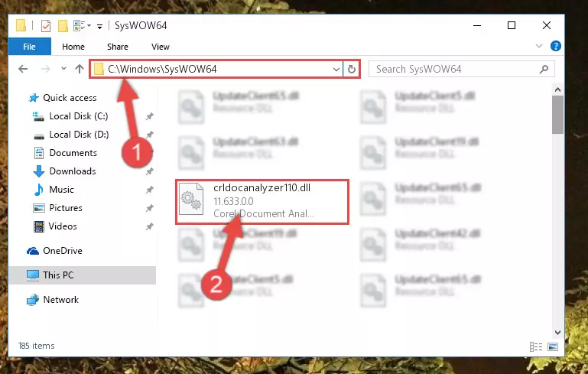Select This PC in navigation pane
Viewport: 588px width, 374px height.
[58, 275]
